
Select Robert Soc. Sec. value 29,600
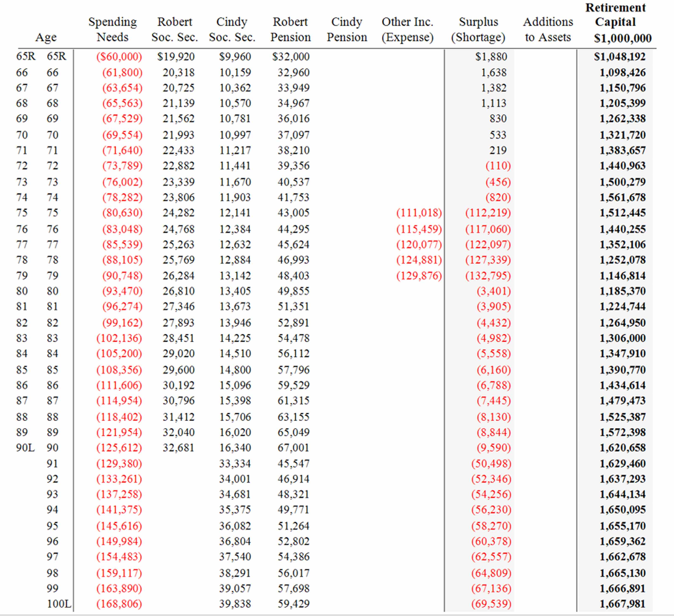[179, 370]
